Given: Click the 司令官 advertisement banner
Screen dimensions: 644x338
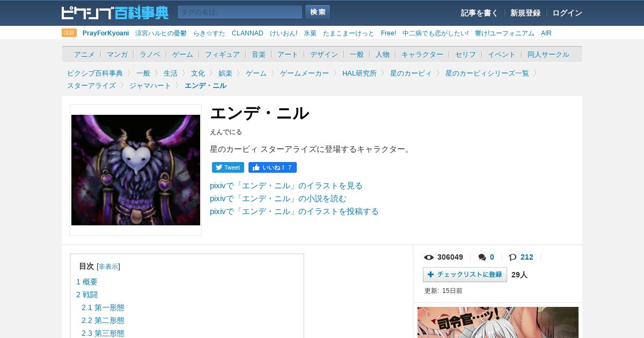Looking at the screenshot, I should pyautogui.click(x=498, y=322).
